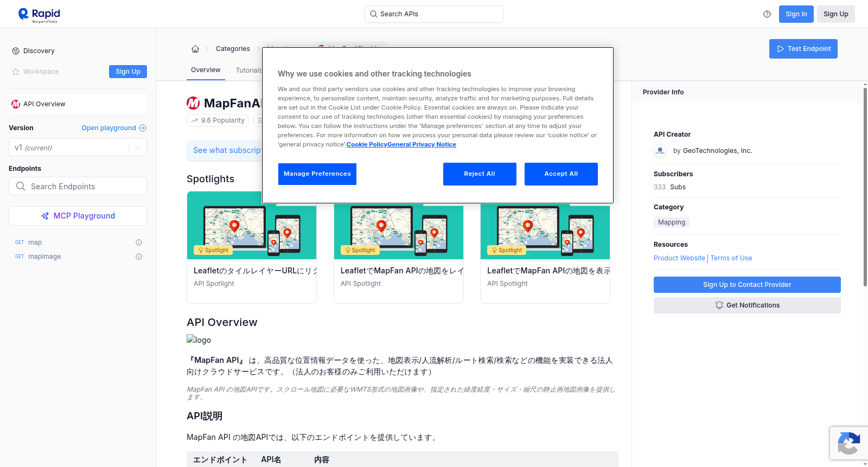The image size is (868, 467).
Task: Click Accept All cookies
Action: point(561,174)
